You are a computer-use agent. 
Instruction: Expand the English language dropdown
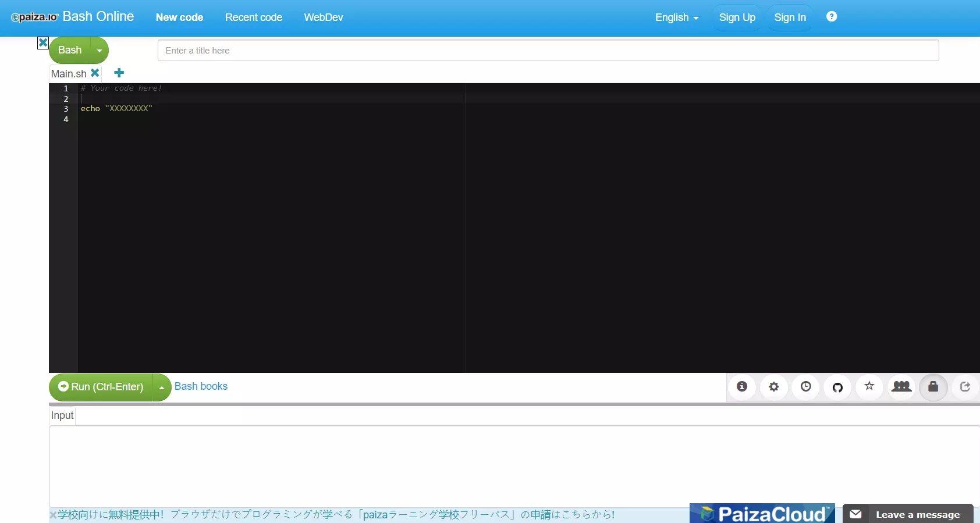(x=677, y=17)
